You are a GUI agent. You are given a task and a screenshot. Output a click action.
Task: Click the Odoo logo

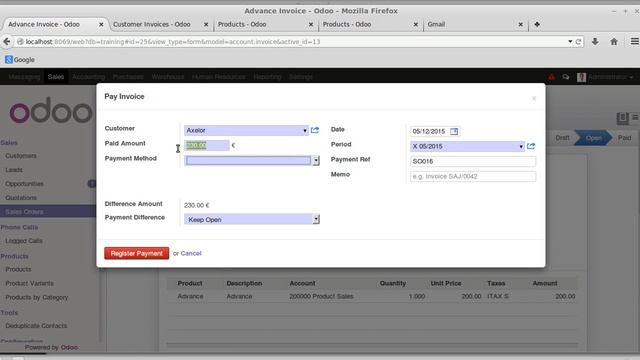tap(51, 111)
